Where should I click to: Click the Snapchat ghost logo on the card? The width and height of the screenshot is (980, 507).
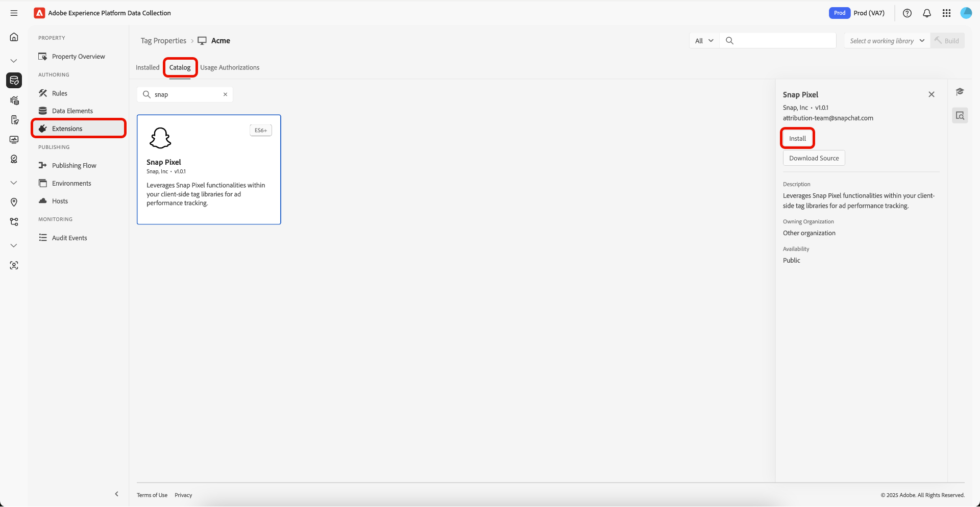click(x=160, y=138)
